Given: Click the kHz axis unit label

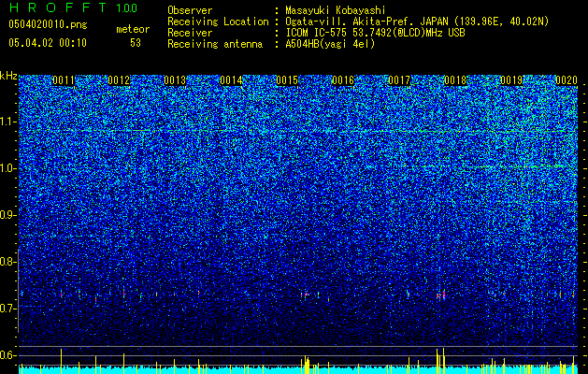Looking at the screenshot, I should coord(8,76).
